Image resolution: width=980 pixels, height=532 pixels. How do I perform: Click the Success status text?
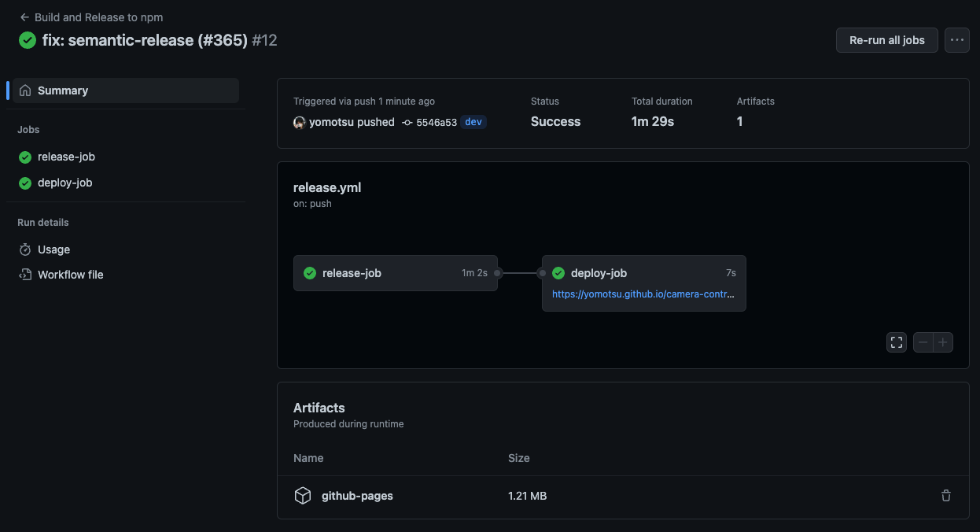coord(555,121)
